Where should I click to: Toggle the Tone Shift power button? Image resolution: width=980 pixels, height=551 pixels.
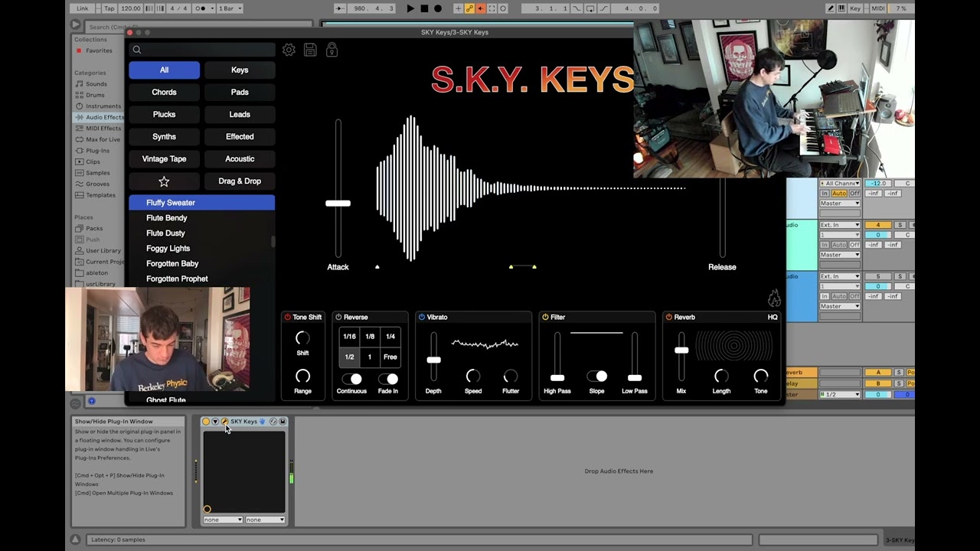tap(288, 317)
